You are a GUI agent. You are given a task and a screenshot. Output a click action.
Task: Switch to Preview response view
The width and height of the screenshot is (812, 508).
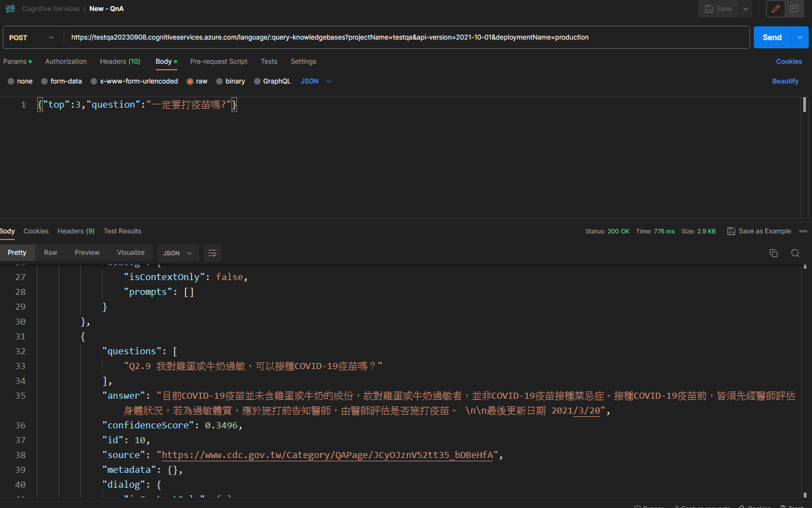[87, 253]
